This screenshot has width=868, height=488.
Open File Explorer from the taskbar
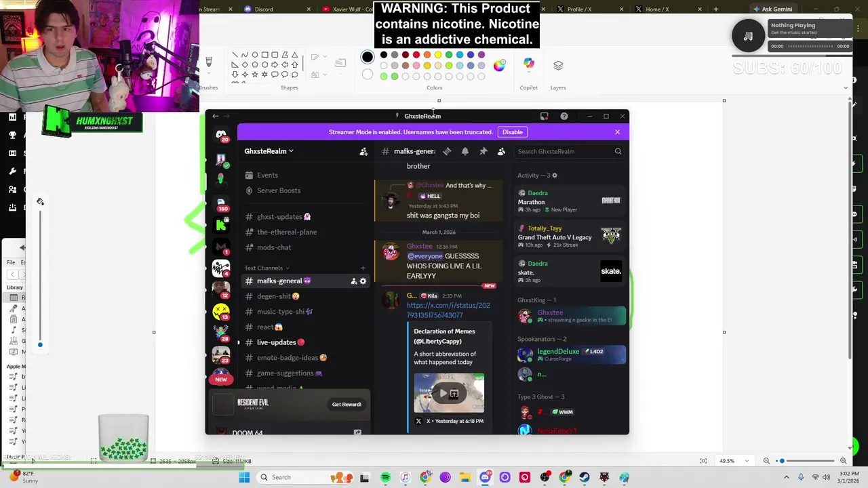(x=465, y=477)
